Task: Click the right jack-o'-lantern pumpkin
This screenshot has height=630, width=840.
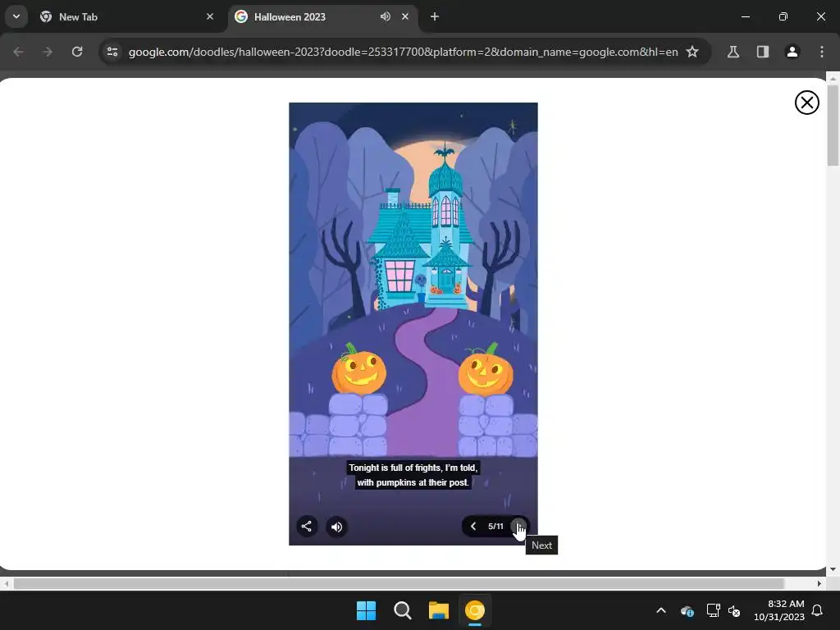Action: [x=486, y=370]
